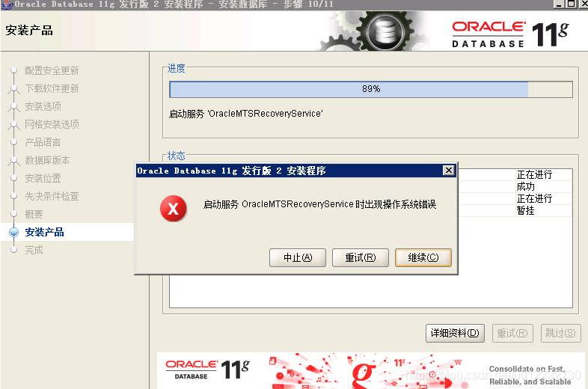Click the 成功 status cell
The width and height of the screenshot is (588, 389).
[525, 187]
